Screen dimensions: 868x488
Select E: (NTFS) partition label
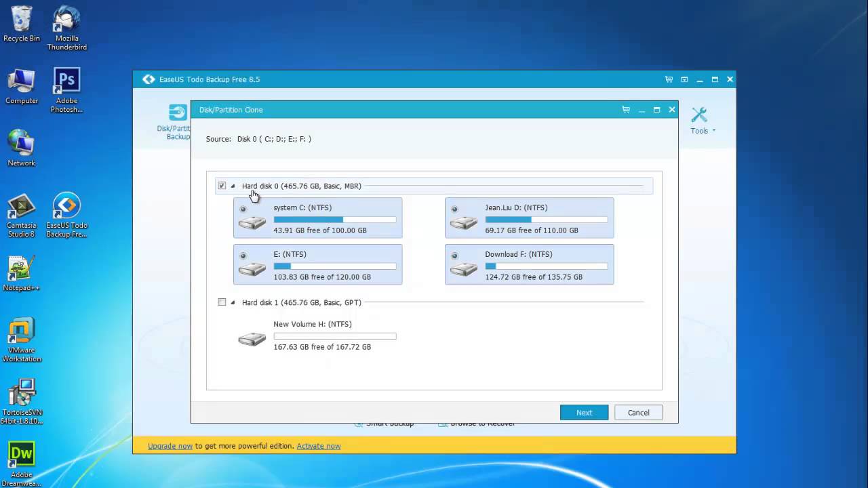click(x=290, y=254)
